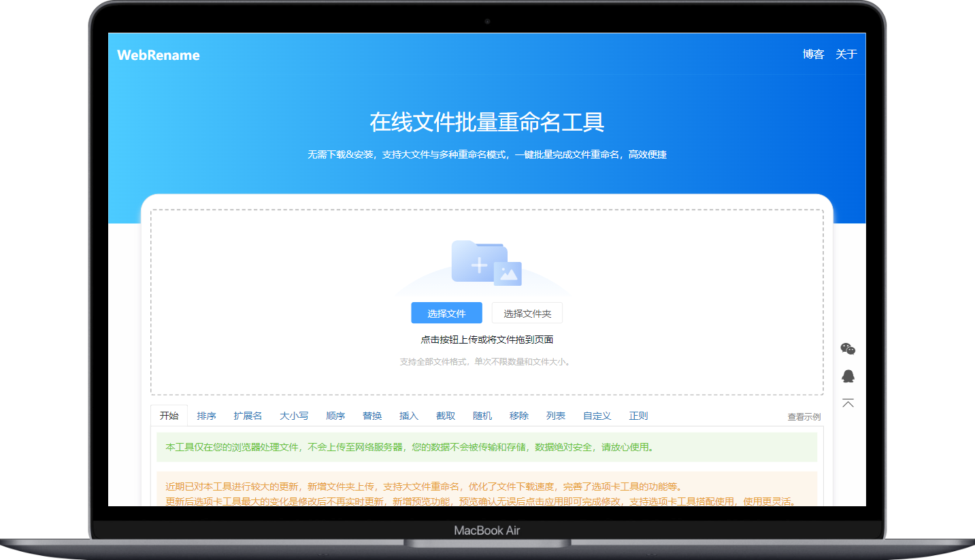Click the 点击按钮上传或将文件拖到页面 text
Screen dimensions: 975x560
(x=487, y=340)
